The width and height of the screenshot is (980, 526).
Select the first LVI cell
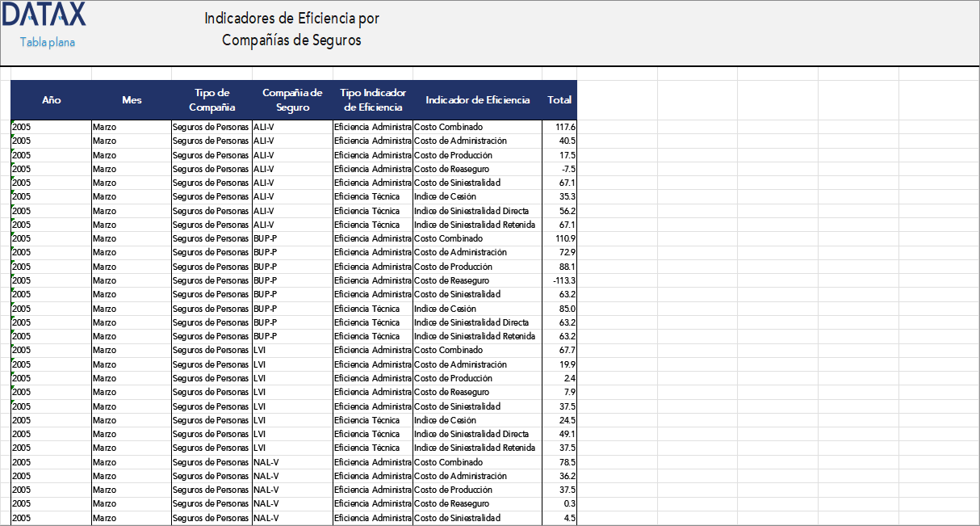(261, 350)
